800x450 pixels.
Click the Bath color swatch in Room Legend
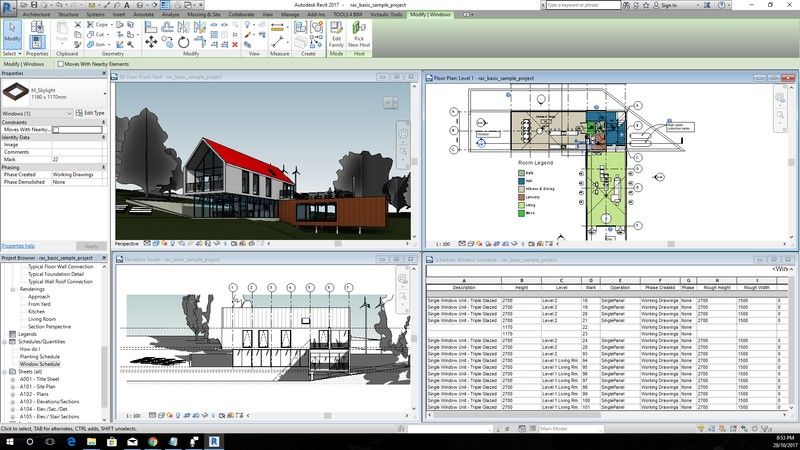[x=521, y=173]
